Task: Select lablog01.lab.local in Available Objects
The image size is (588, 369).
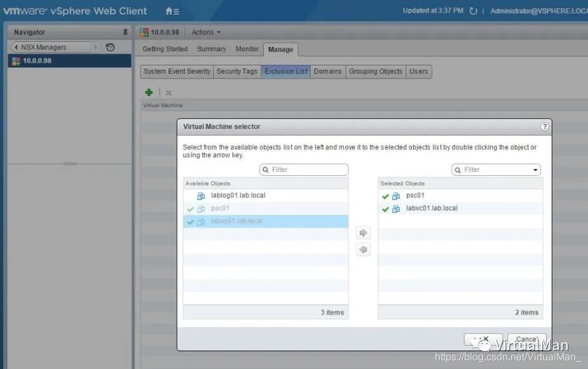Action: point(266,196)
